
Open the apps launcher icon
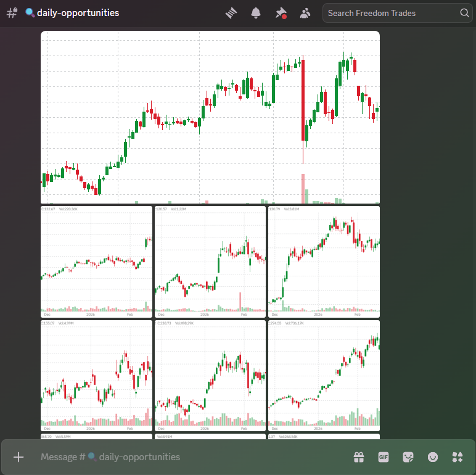tap(458, 457)
